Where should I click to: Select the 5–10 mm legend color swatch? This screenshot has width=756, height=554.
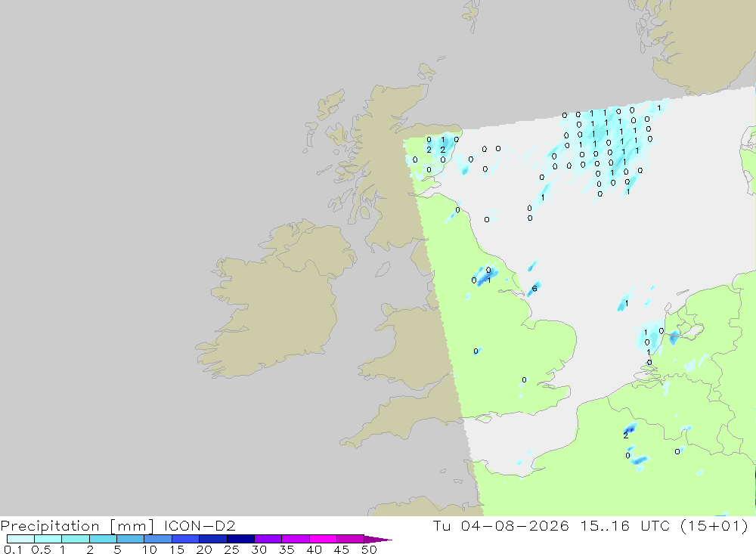(131, 539)
